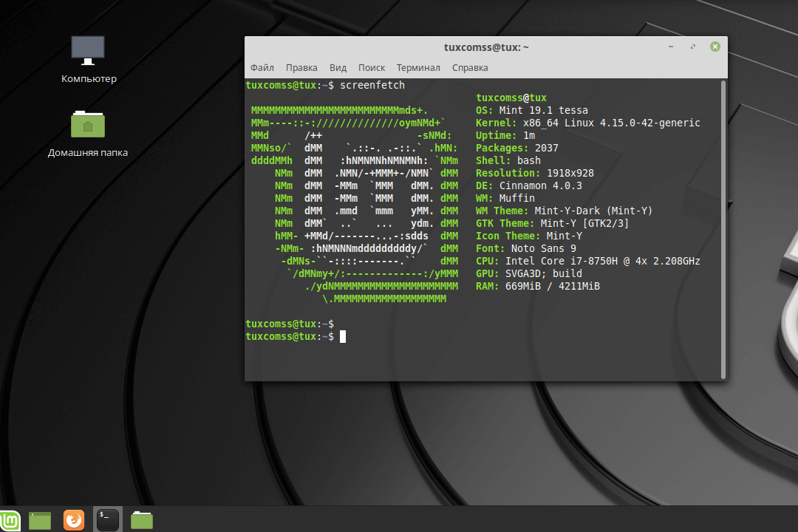
Task: Select the active terminal icon in taskbar
Action: tap(107, 519)
